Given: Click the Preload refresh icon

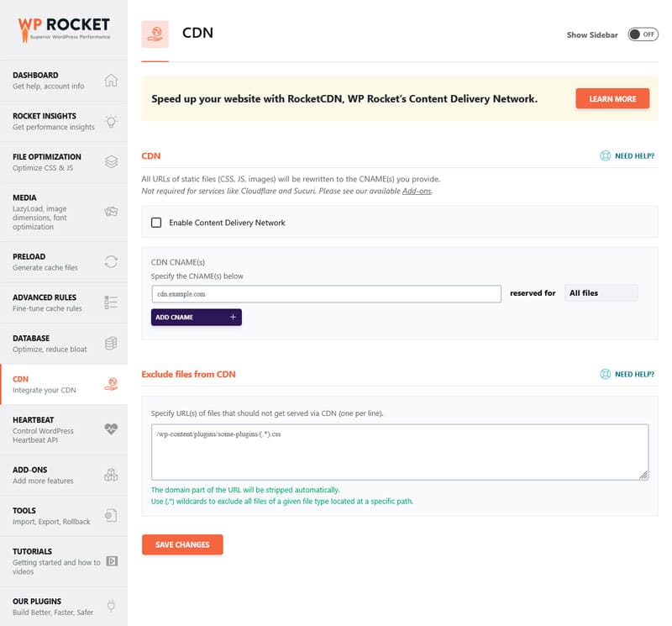Looking at the screenshot, I should (x=110, y=261).
